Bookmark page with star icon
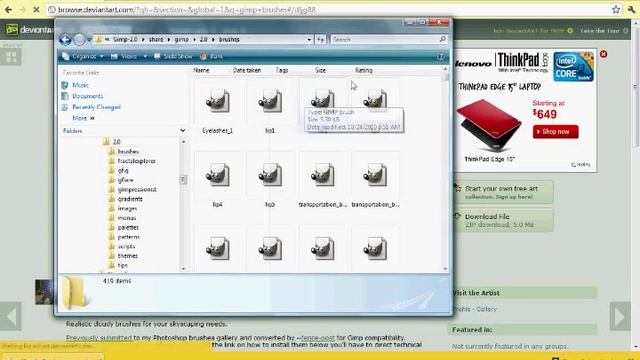 pos(616,9)
